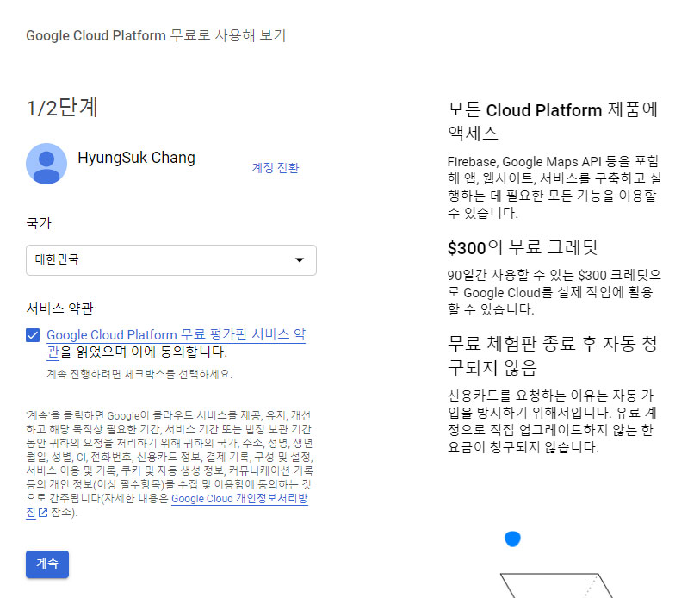Image resolution: width=700 pixels, height=598 pixels.
Task: Click the blue 계속 continue button
Action: [47, 564]
